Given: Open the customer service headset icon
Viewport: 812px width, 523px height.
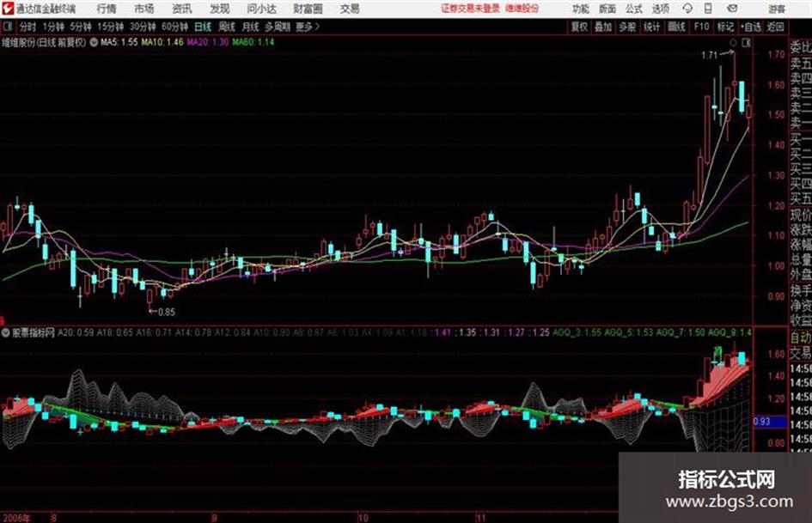Looking at the screenshot, I should pos(687,9).
